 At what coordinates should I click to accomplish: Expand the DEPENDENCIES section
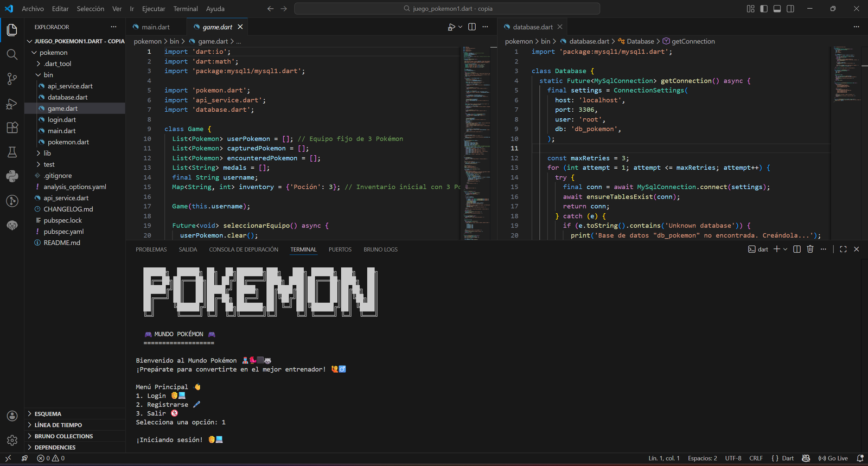75,448
